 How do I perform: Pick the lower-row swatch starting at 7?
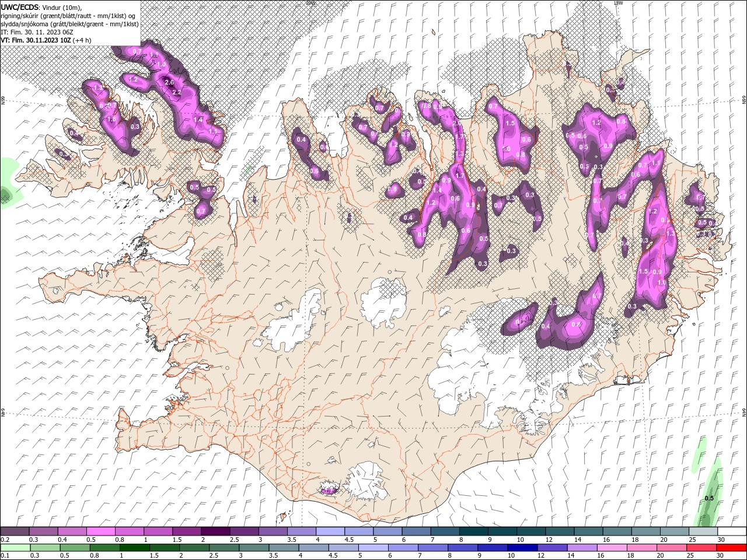point(433,548)
